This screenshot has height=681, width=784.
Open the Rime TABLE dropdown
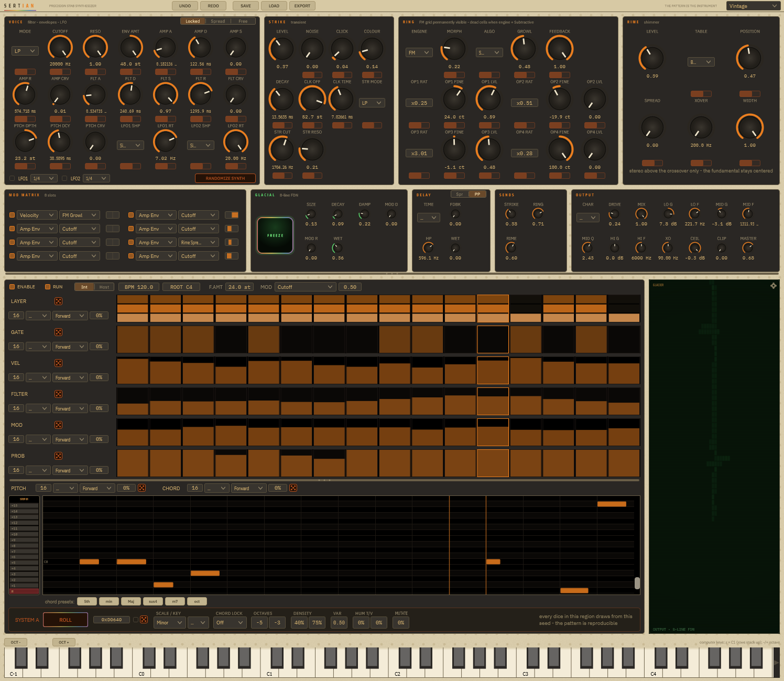pos(701,62)
